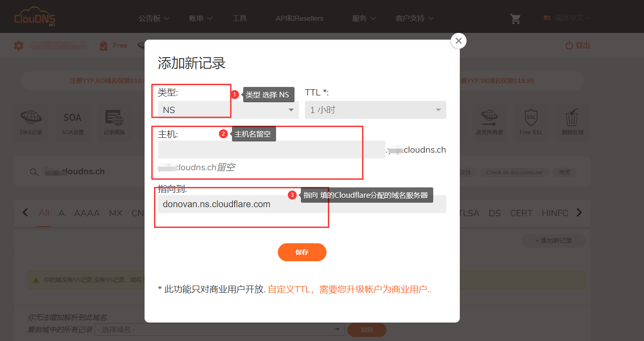Screen dimensions: 644x341
Task: Click the orange 保存 button
Action: (x=302, y=252)
